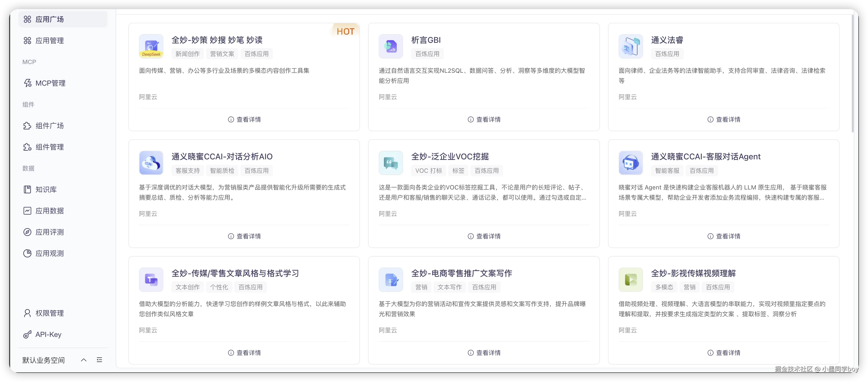Image resolution: width=868 pixels, height=382 pixels.
Task: View details of 析言GBI card
Action: tap(484, 120)
